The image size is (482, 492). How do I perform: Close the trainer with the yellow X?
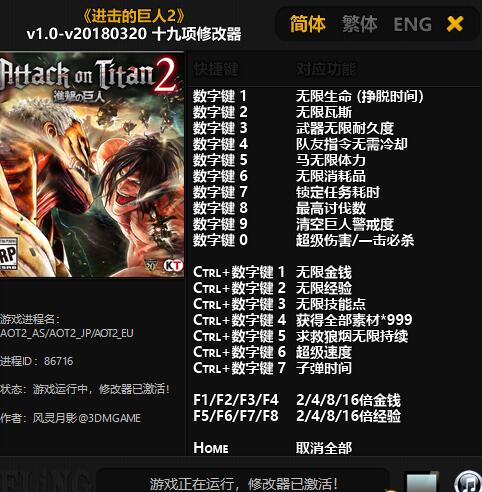pos(455,24)
